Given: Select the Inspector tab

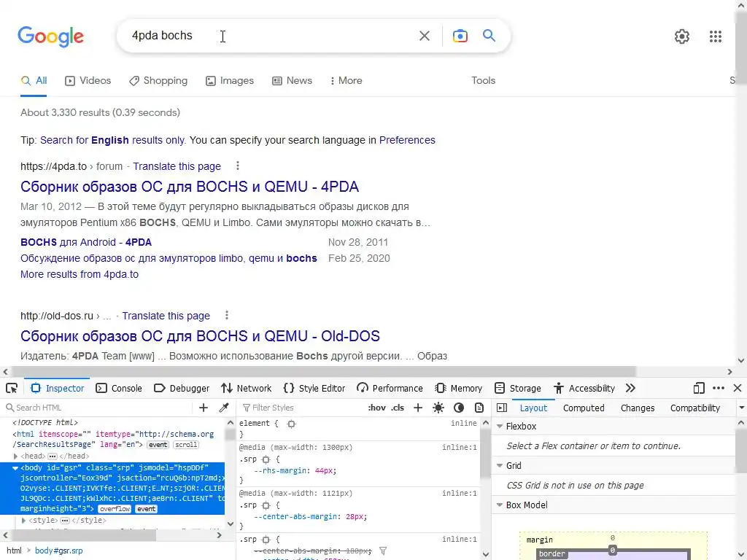Looking at the screenshot, I should click(x=57, y=388).
